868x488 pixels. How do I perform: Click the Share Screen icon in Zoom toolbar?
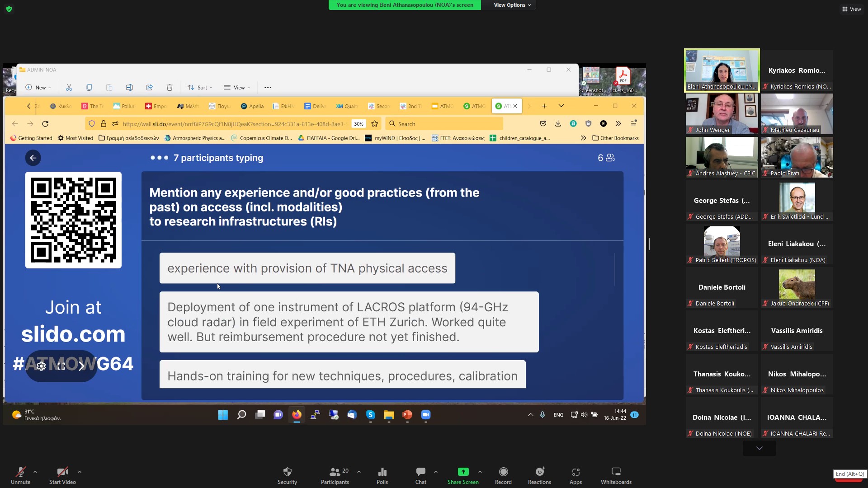tap(462, 471)
